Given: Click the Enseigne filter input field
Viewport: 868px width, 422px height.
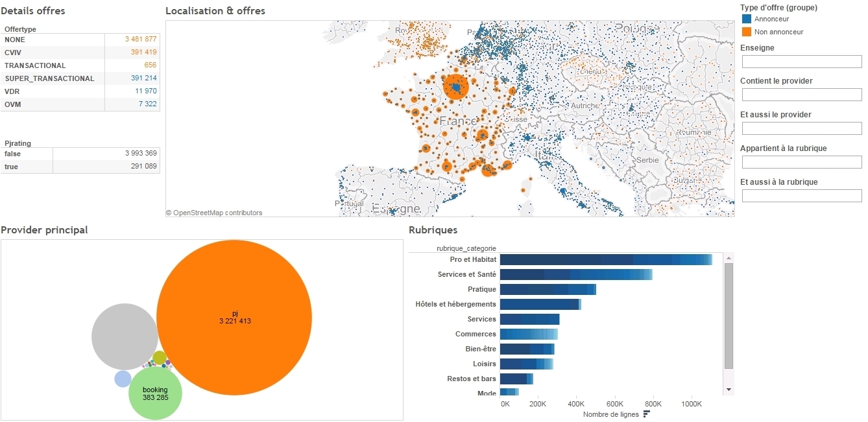Looking at the screenshot, I should pyautogui.click(x=802, y=61).
